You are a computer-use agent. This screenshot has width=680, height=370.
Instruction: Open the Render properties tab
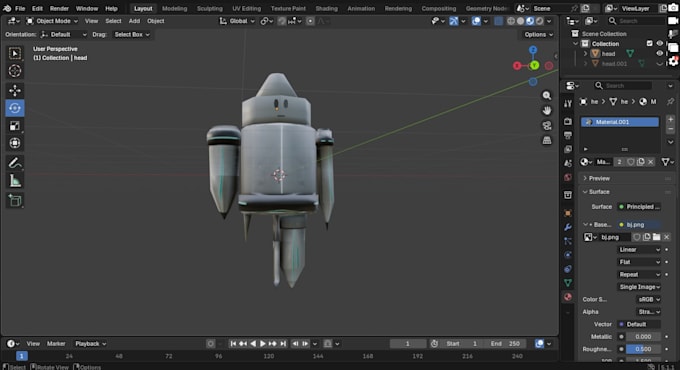click(568, 121)
